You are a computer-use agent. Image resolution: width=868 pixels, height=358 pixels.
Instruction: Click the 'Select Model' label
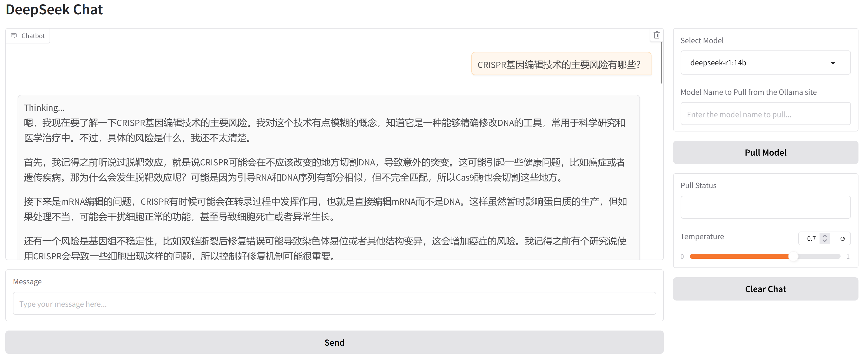click(x=702, y=40)
